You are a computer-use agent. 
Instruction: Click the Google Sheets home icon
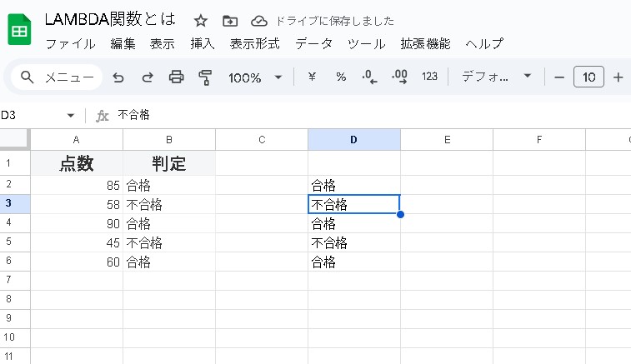[x=20, y=32]
